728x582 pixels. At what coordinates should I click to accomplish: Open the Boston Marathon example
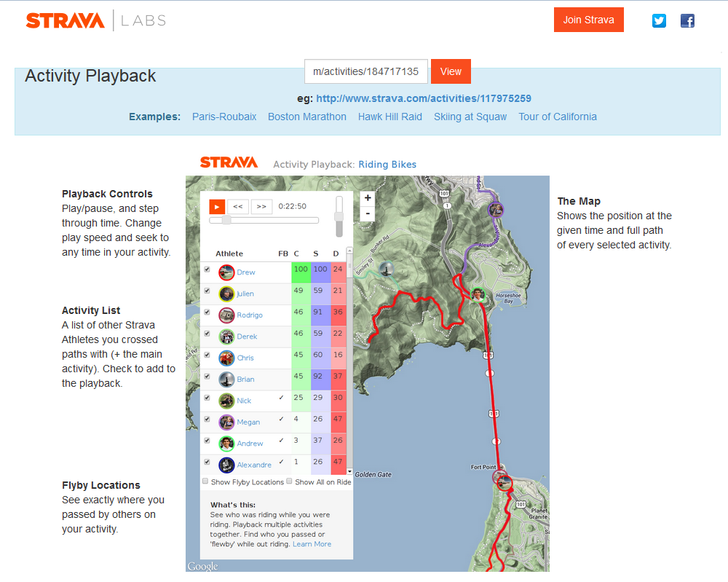pyautogui.click(x=307, y=117)
